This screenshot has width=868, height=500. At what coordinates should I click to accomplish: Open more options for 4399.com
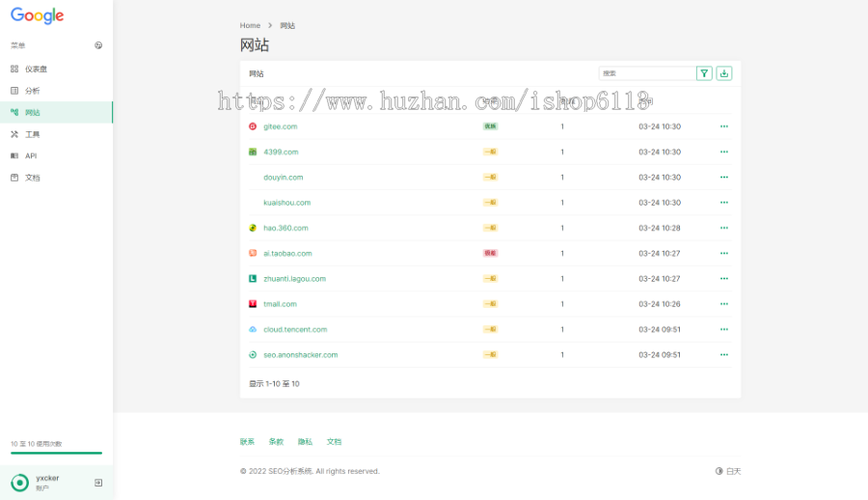(724, 152)
